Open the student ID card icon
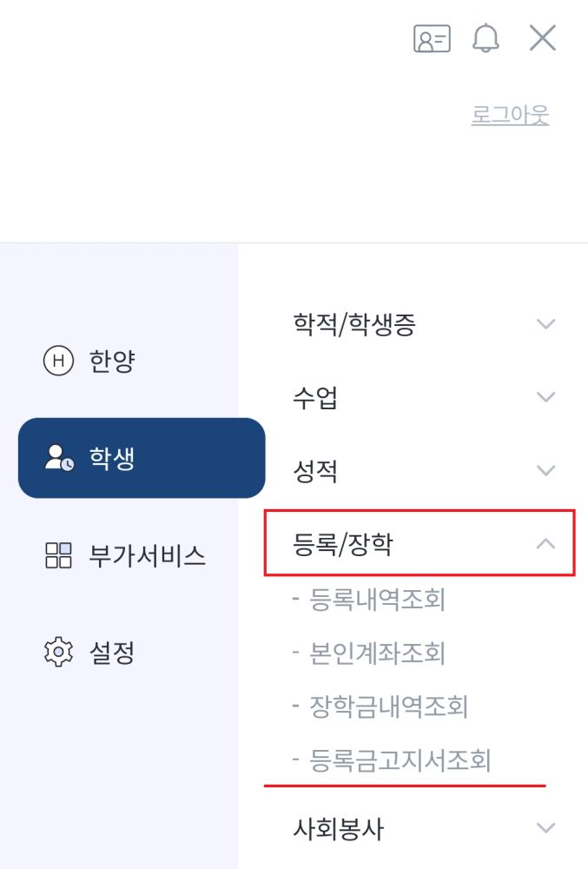This screenshot has width=588, height=869. (432, 39)
